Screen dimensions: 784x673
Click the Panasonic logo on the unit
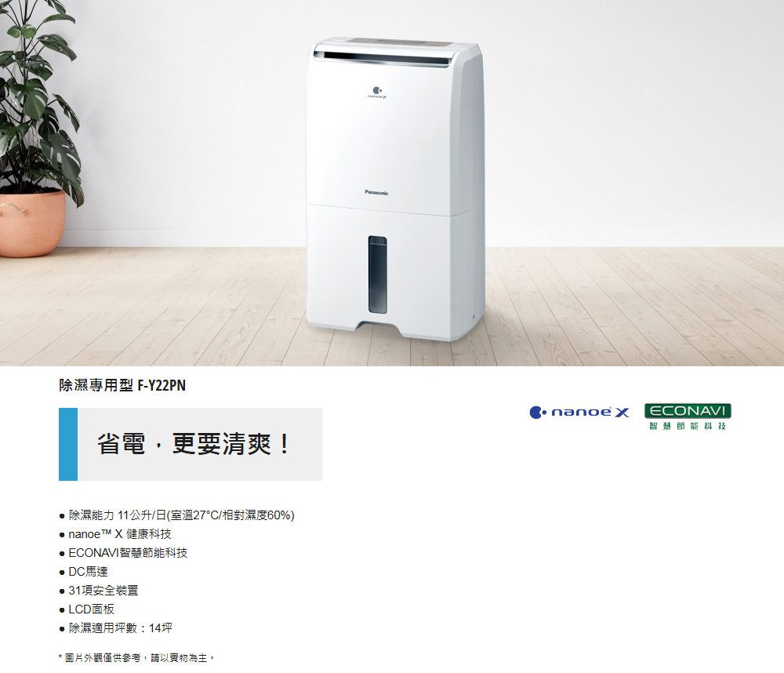tap(376, 193)
